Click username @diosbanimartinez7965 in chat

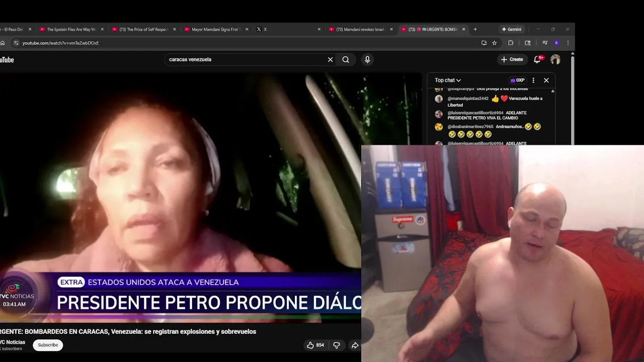[470, 127]
